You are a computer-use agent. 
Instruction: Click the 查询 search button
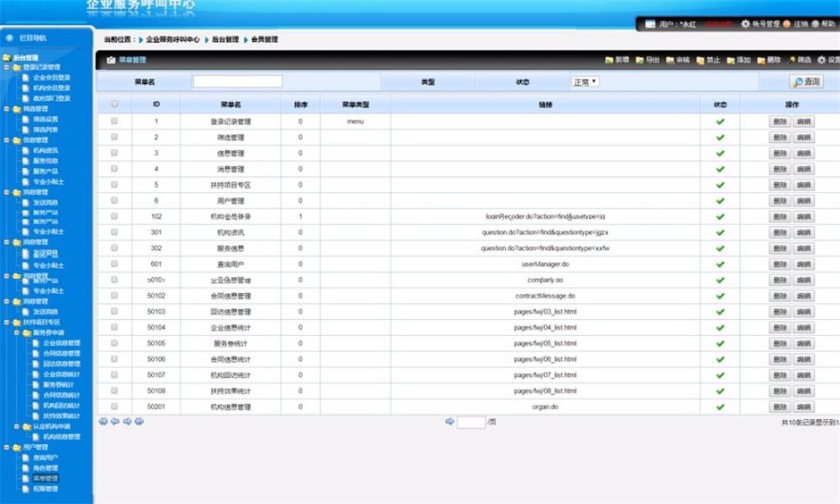tap(806, 82)
